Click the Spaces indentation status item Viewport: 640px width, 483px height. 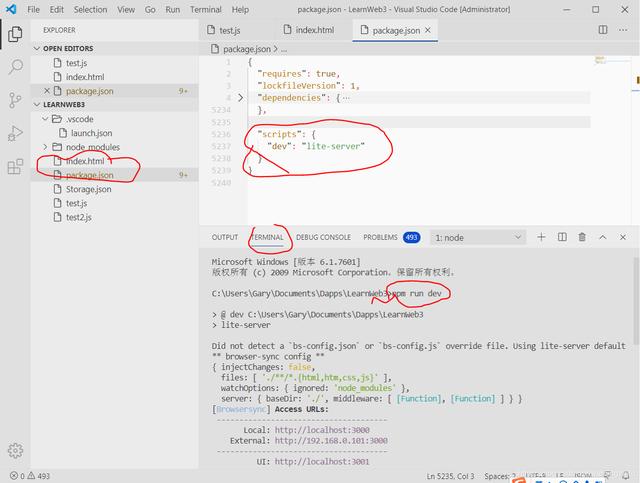[x=500, y=476]
